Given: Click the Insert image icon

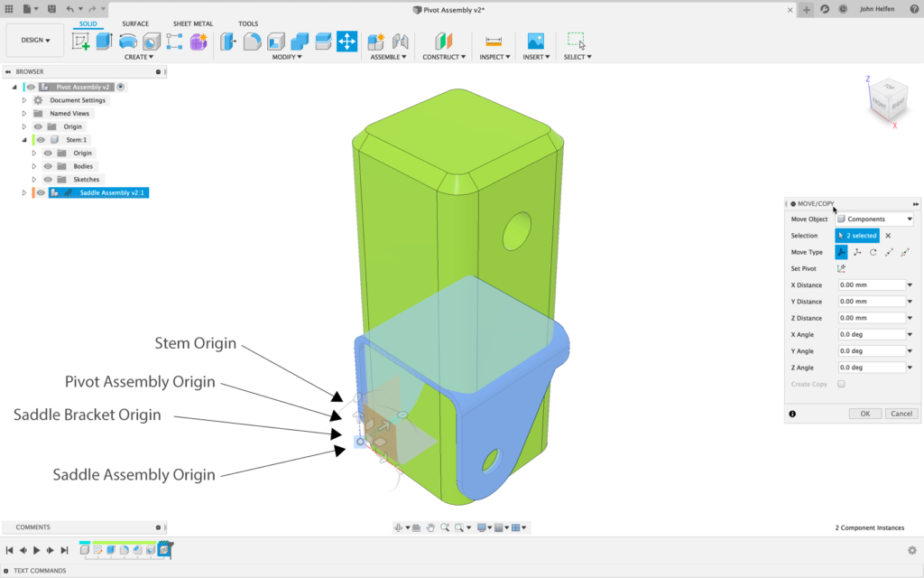Looking at the screenshot, I should (535, 41).
